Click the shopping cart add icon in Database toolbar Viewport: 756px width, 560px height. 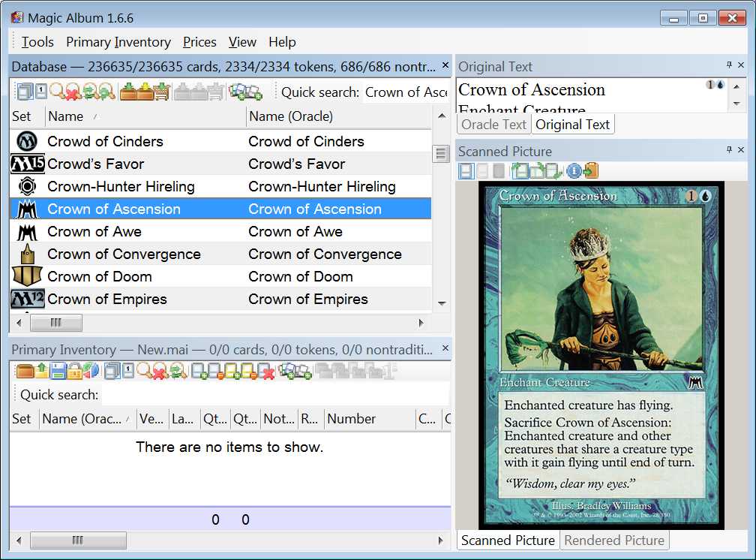tap(162, 92)
